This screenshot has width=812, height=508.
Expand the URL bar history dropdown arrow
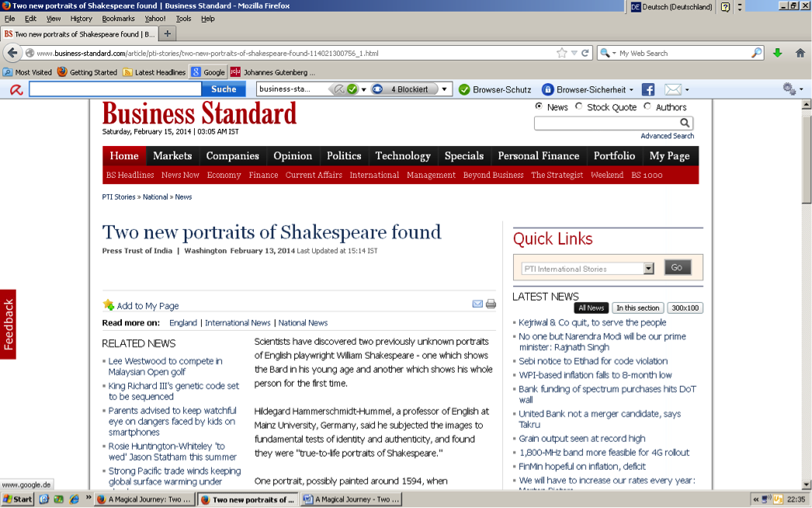click(x=574, y=53)
